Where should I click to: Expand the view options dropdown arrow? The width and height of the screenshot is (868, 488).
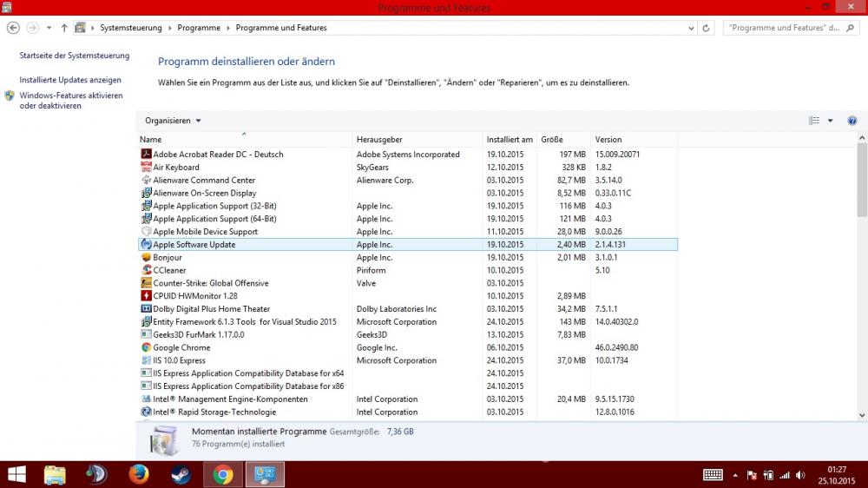(x=830, y=121)
